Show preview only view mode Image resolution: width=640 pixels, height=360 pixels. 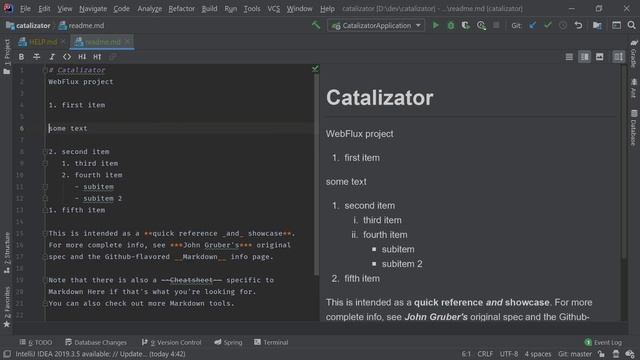(x=600, y=57)
